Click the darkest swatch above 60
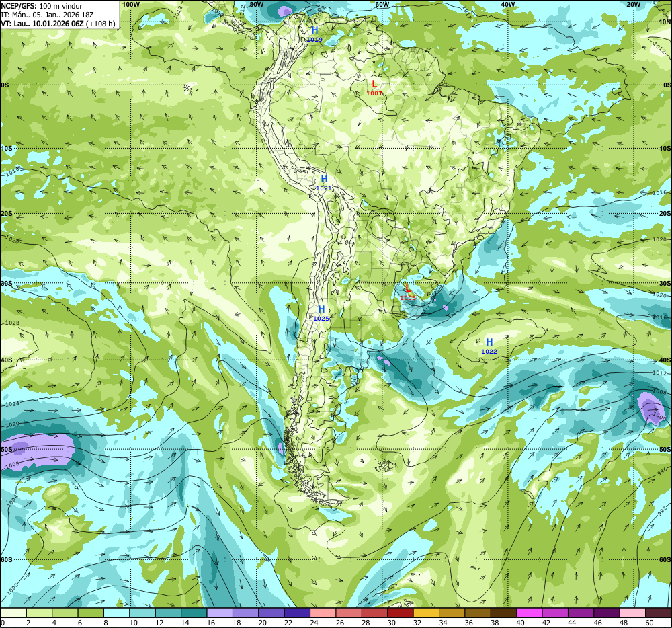 (658, 613)
